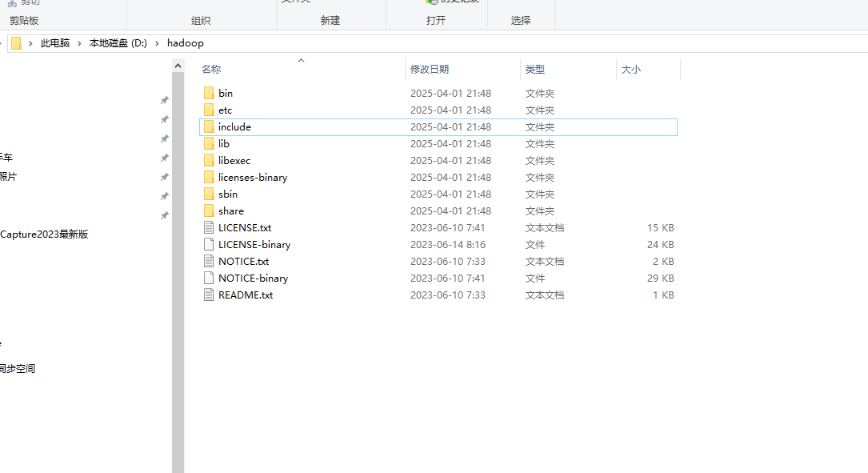Select the libexec folder icon
The width and height of the screenshot is (868, 473).
(x=209, y=160)
